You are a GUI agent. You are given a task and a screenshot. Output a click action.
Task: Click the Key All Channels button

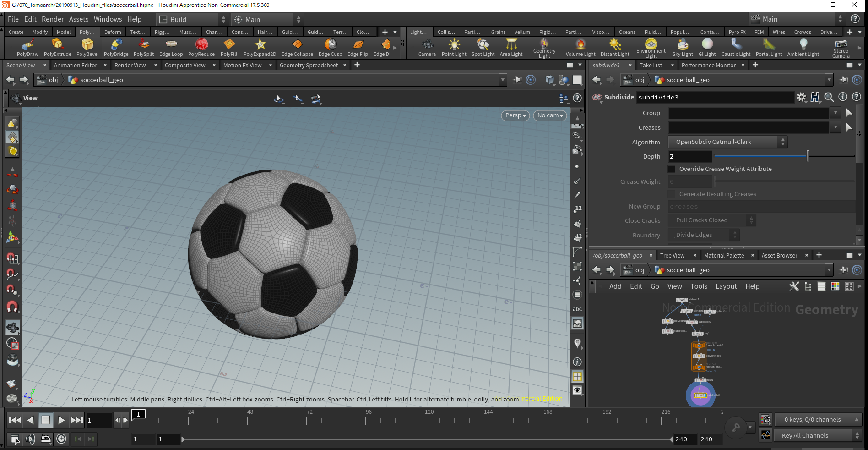point(805,436)
